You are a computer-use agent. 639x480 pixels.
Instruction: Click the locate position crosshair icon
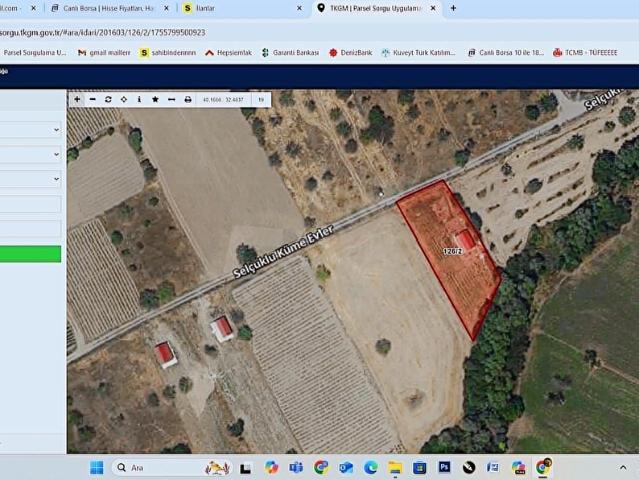tap(123, 100)
